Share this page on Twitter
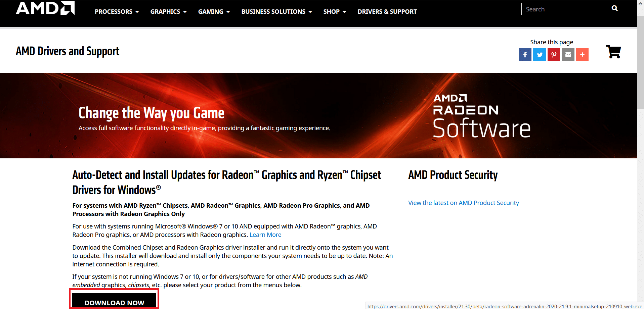Screen dimensions: 644x309 pyautogui.click(x=539, y=54)
